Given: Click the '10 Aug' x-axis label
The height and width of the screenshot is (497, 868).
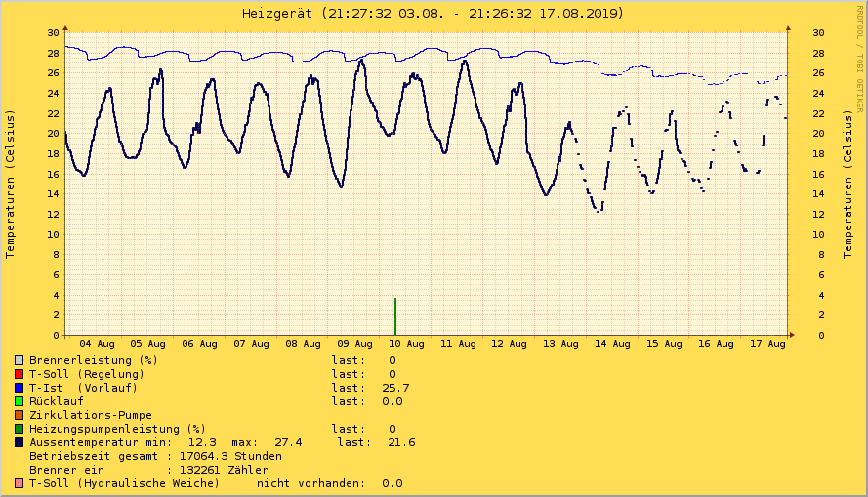Looking at the screenshot, I should [x=406, y=344].
